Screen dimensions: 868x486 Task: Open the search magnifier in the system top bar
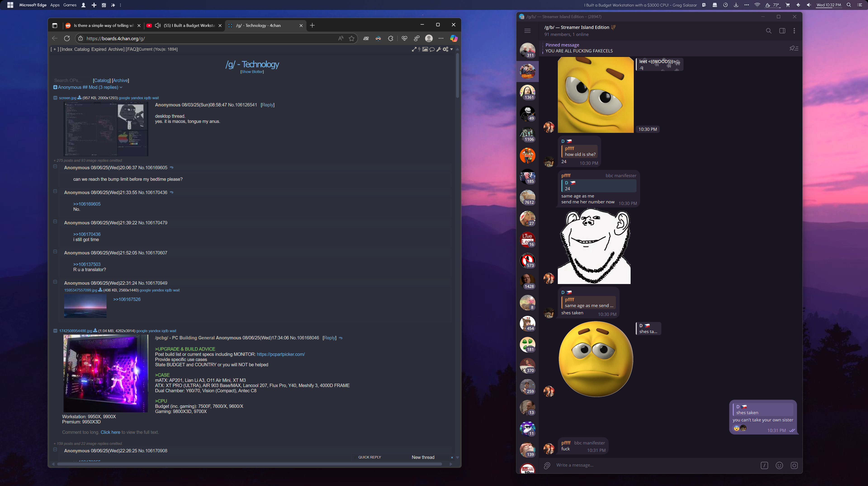pos(849,5)
